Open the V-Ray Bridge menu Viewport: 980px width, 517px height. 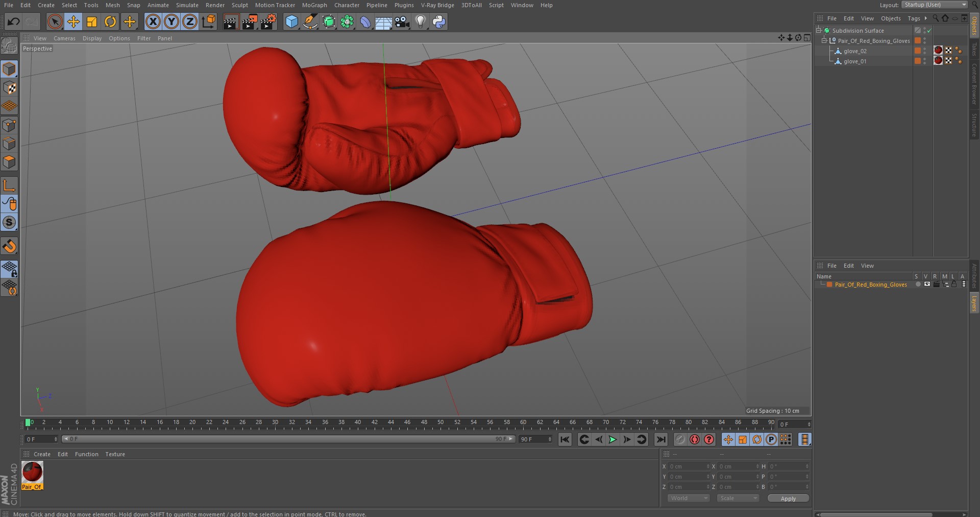(x=437, y=5)
